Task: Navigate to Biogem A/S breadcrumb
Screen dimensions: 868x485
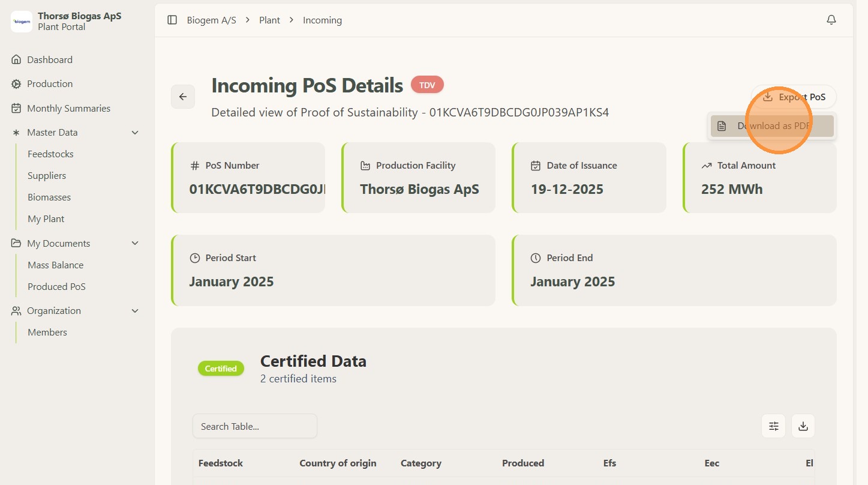Action: point(211,20)
